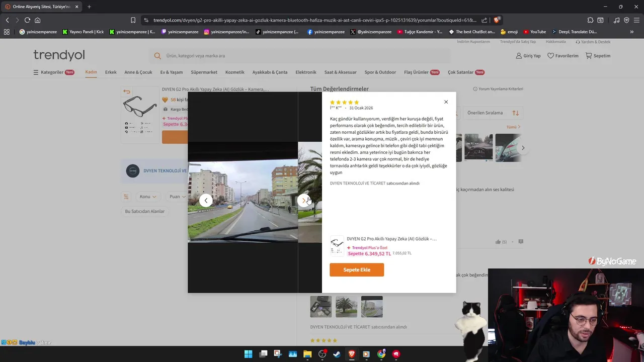
Task: Open the Sepetim cart
Action: [598, 56]
